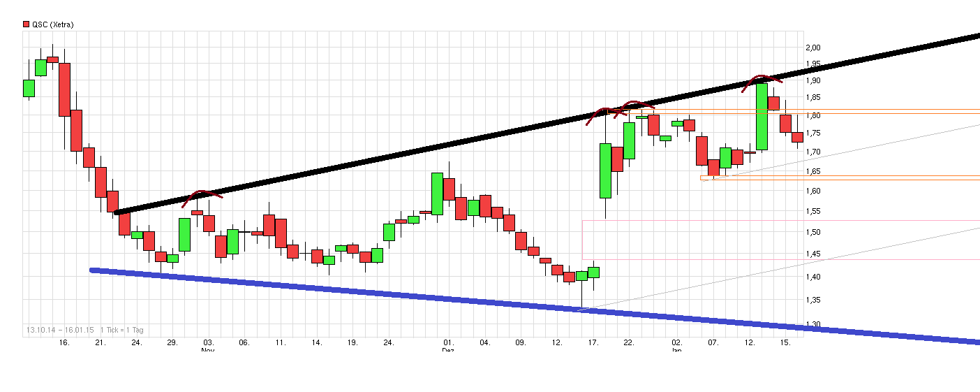Click the 1,45 price axis label
Viewport: 980px width, 392px height.
point(814,254)
